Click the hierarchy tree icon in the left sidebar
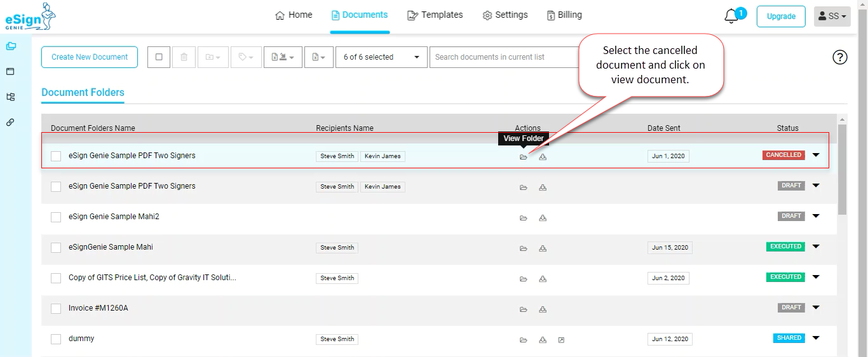Image resolution: width=868 pixels, height=357 pixels. 10,97
